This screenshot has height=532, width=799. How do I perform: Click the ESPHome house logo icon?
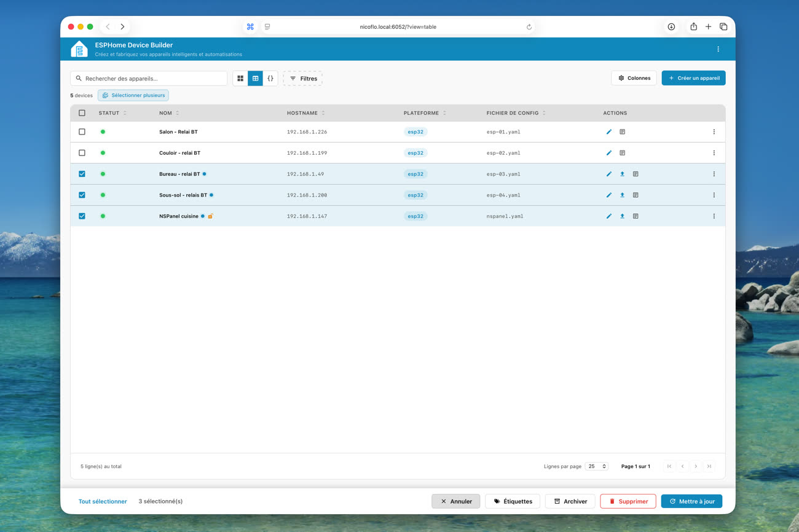point(79,49)
